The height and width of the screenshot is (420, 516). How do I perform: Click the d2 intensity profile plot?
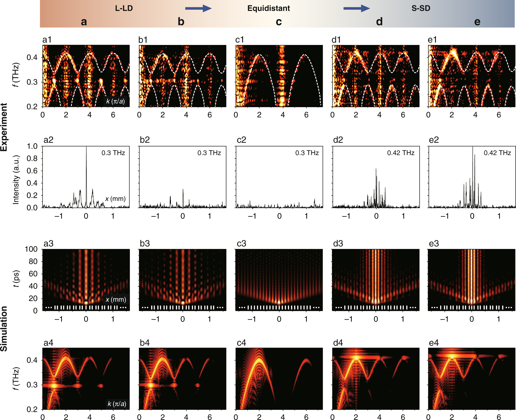376,177
